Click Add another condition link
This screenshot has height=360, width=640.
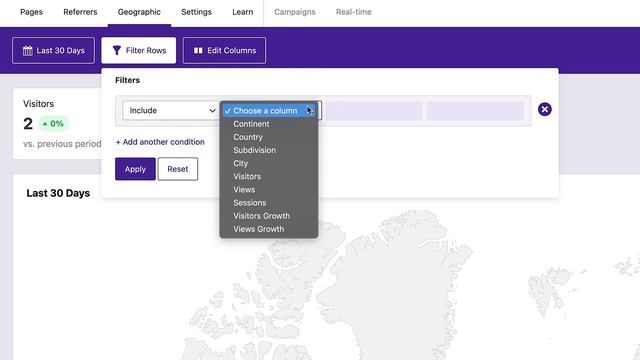(160, 142)
